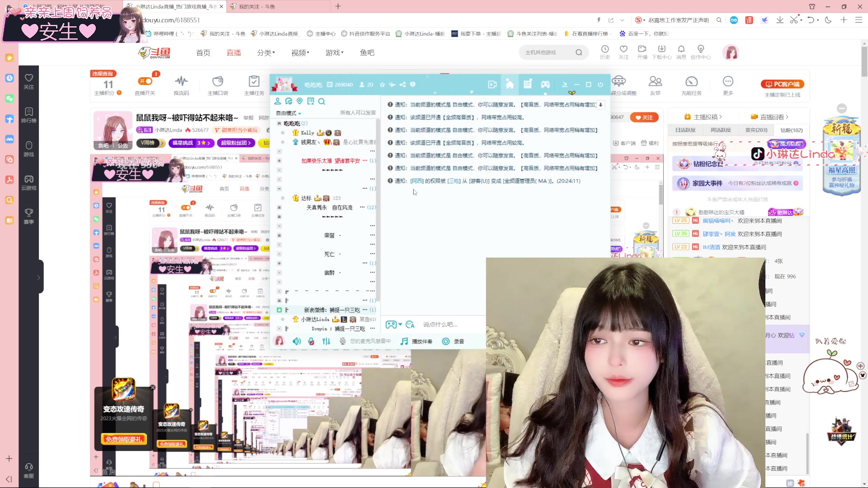Viewport: 868px width, 488px height.
Task: Toggle the 直播开关 live switch
Action: tap(145, 81)
